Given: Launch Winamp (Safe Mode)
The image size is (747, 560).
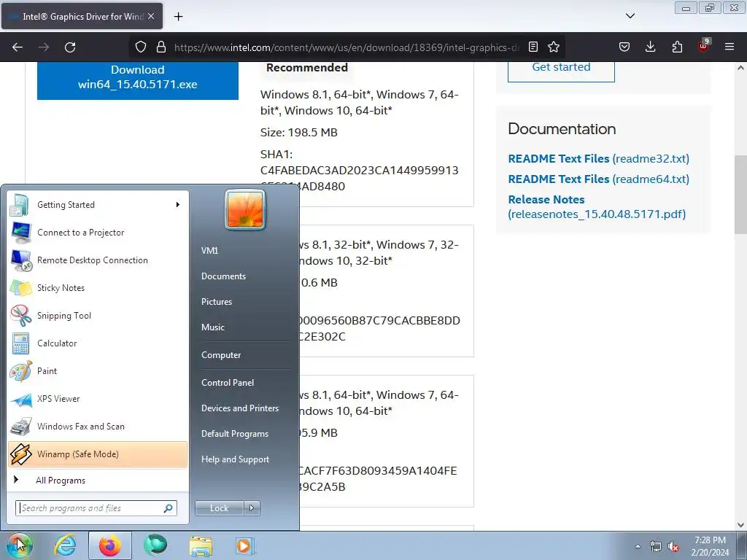Looking at the screenshot, I should pos(98,454).
